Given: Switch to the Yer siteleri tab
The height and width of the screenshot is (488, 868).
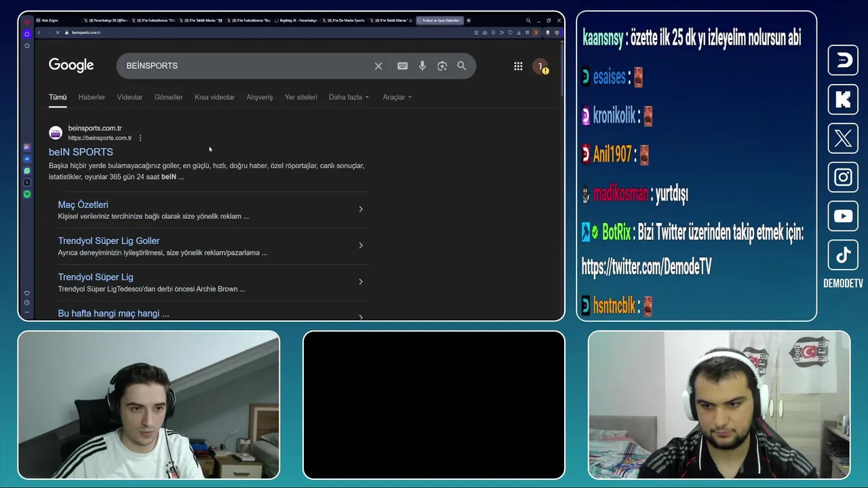Looking at the screenshot, I should [301, 97].
